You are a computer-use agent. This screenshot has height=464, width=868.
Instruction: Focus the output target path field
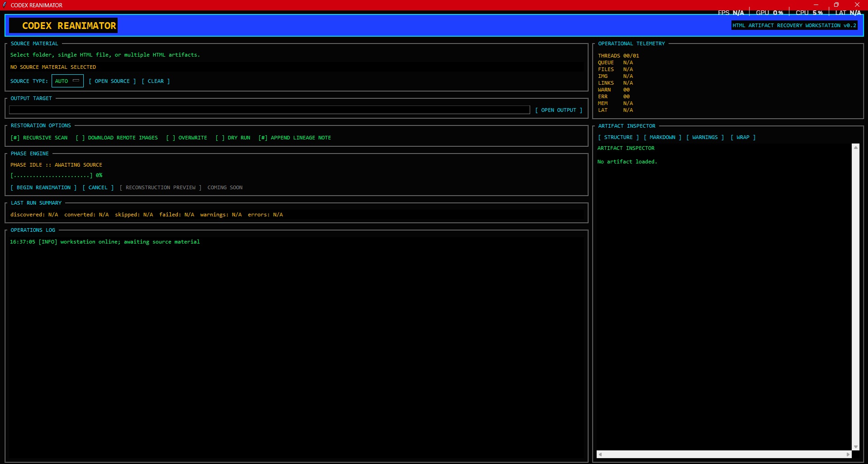269,110
